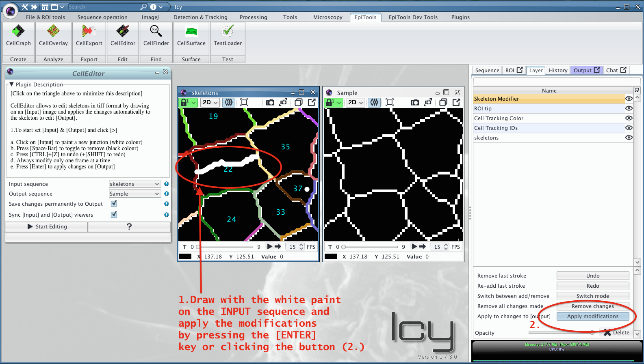Image resolution: width=644 pixels, height=364 pixels.
Task: Toggle Sync Input and Output viewers
Action: 114,214
